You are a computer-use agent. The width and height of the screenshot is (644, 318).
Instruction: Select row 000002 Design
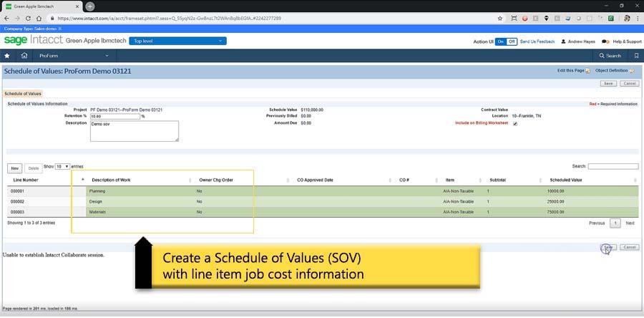pyautogui.click(x=323, y=202)
